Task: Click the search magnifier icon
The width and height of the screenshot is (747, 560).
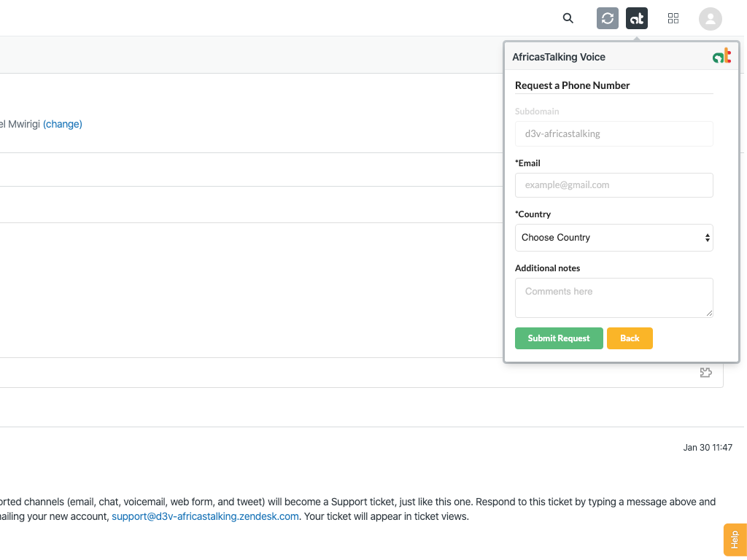Action: coord(568,18)
